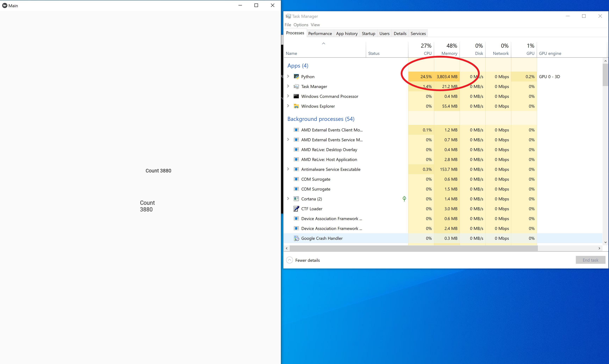Click the Cortana process icon
609x364 pixels.
tap(296, 199)
